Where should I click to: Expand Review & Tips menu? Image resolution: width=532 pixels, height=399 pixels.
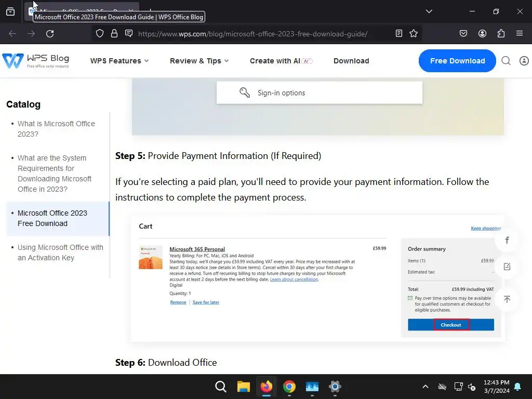[x=199, y=61]
